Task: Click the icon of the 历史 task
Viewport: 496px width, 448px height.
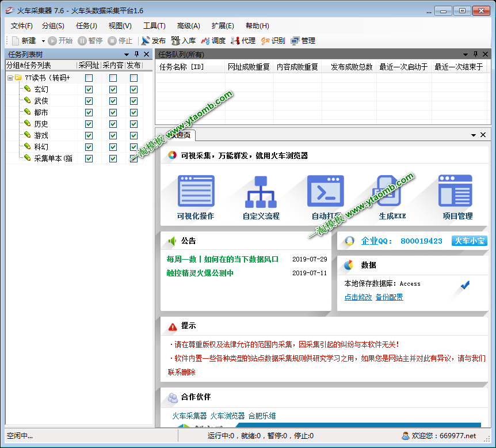Action: coord(28,123)
